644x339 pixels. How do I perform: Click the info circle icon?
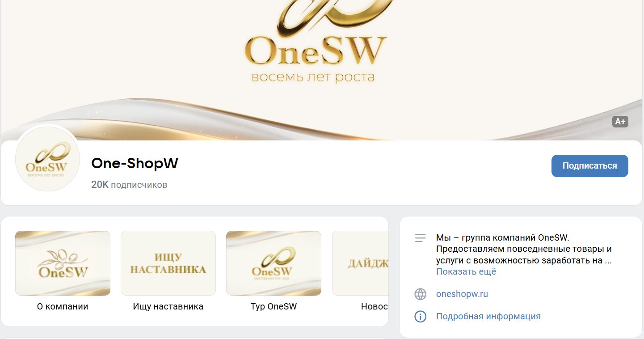click(x=420, y=317)
